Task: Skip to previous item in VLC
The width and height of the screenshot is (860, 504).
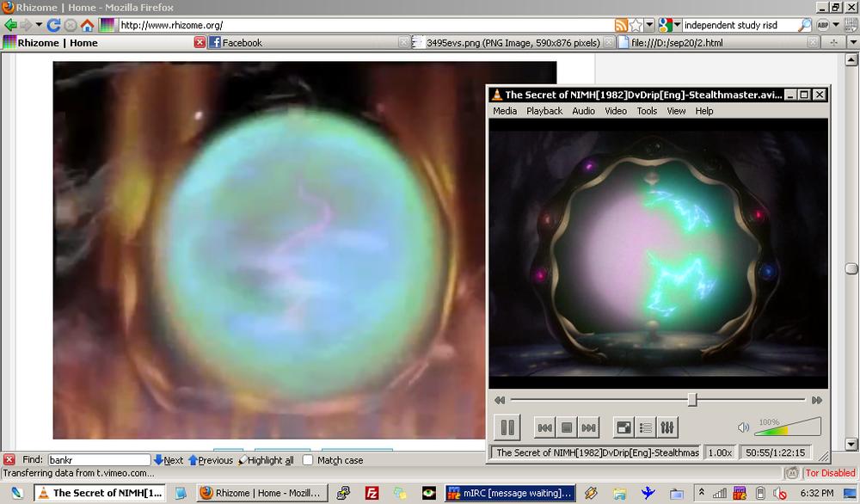Action: pos(544,427)
